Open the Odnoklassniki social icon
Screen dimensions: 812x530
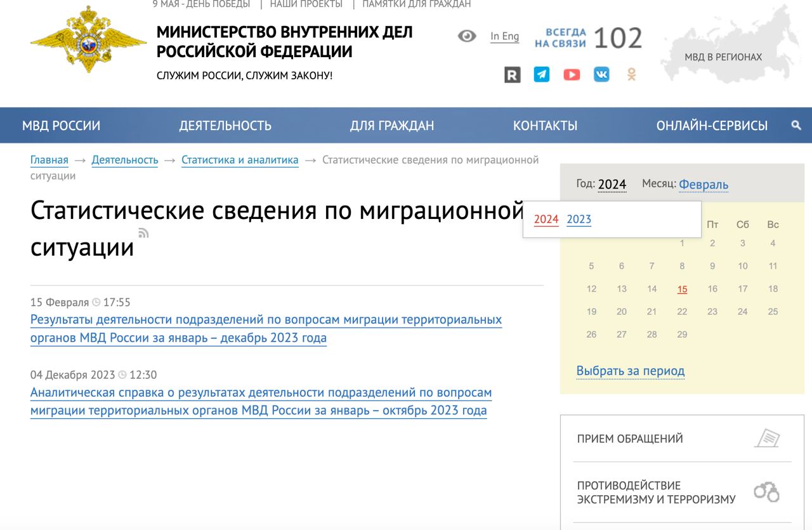(x=631, y=74)
